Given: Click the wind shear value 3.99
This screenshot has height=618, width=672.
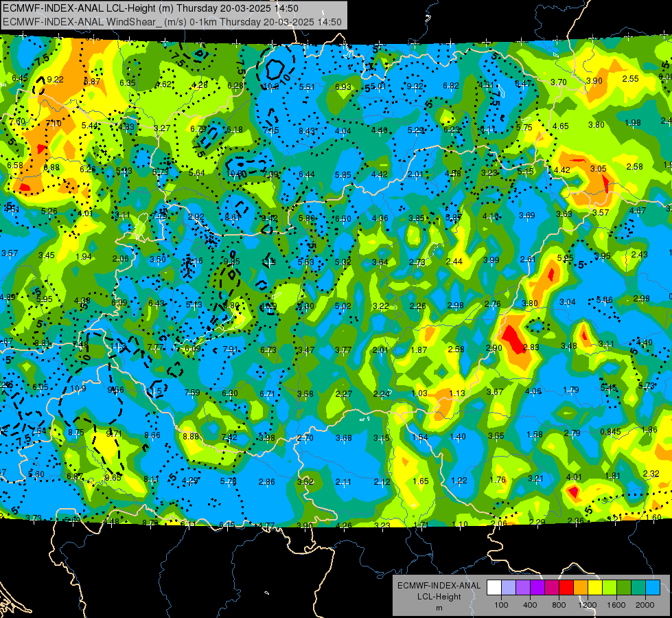Looking at the screenshot, I should point(491,260).
